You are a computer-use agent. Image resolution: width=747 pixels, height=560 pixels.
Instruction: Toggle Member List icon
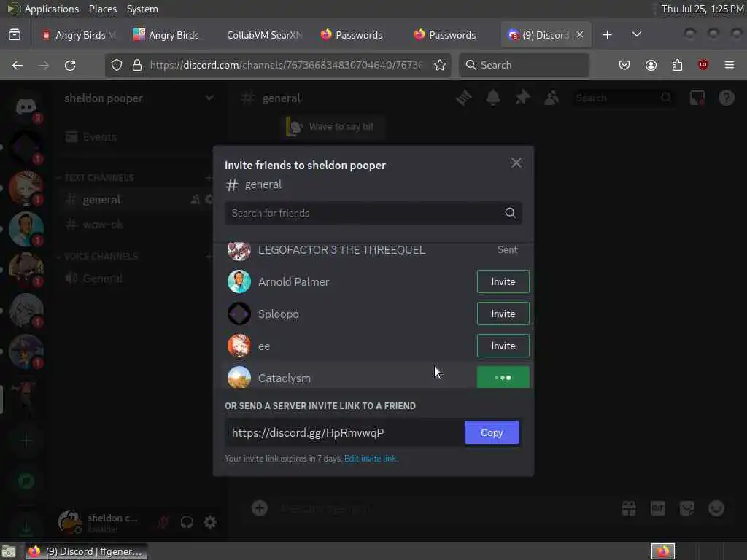pos(551,98)
